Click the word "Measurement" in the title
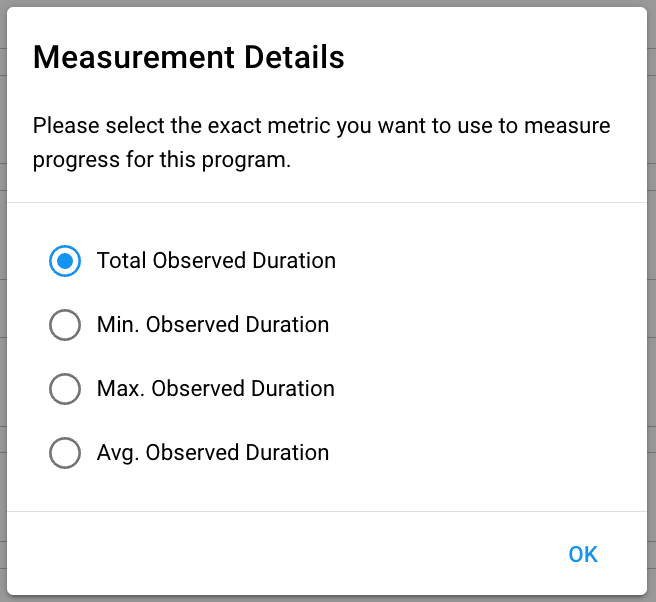The image size is (656, 602). click(x=134, y=57)
